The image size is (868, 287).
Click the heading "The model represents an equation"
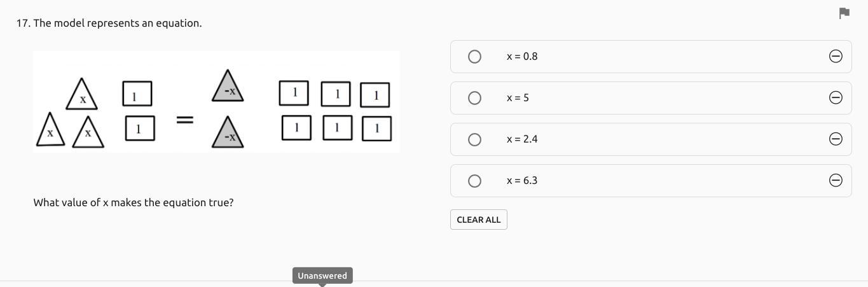click(117, 23)
